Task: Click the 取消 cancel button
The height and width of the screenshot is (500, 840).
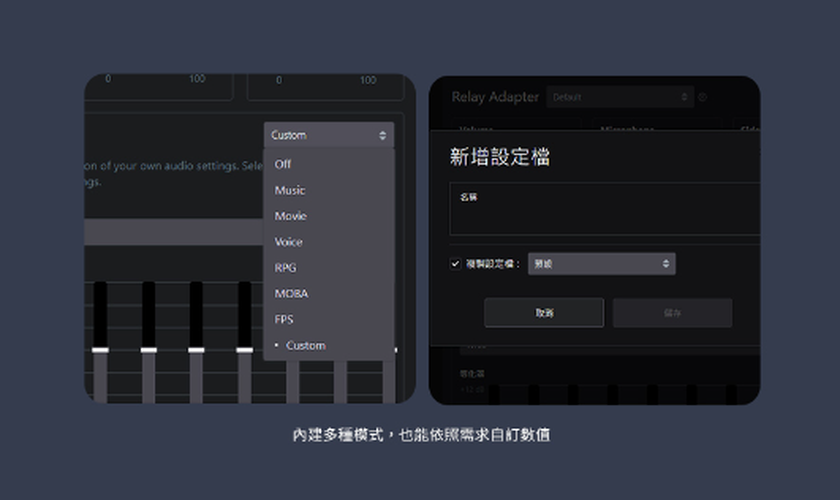Action: coord(544,313)
